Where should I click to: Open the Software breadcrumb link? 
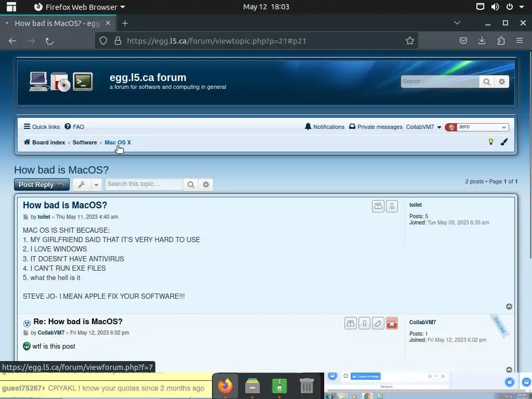pyautogui.click(x=85, y=142)
